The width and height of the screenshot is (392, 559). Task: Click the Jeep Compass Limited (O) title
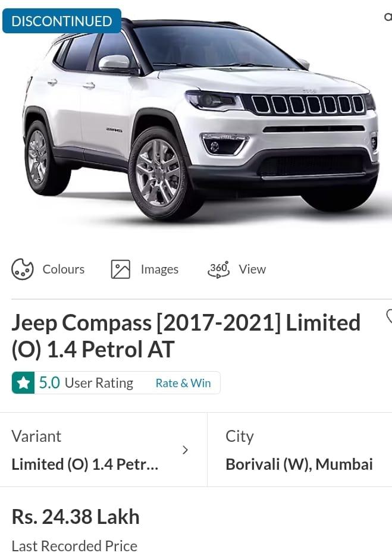coord(186,335)
